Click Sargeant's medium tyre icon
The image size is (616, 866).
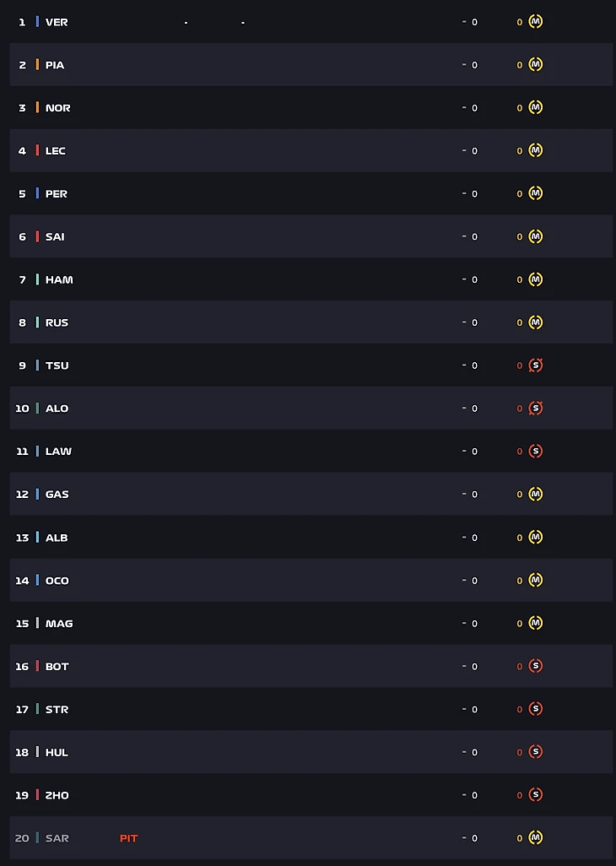[x=535, y=838]
